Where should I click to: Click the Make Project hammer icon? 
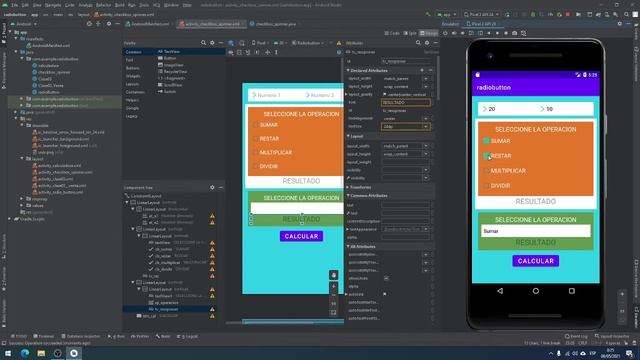(428, 14)
